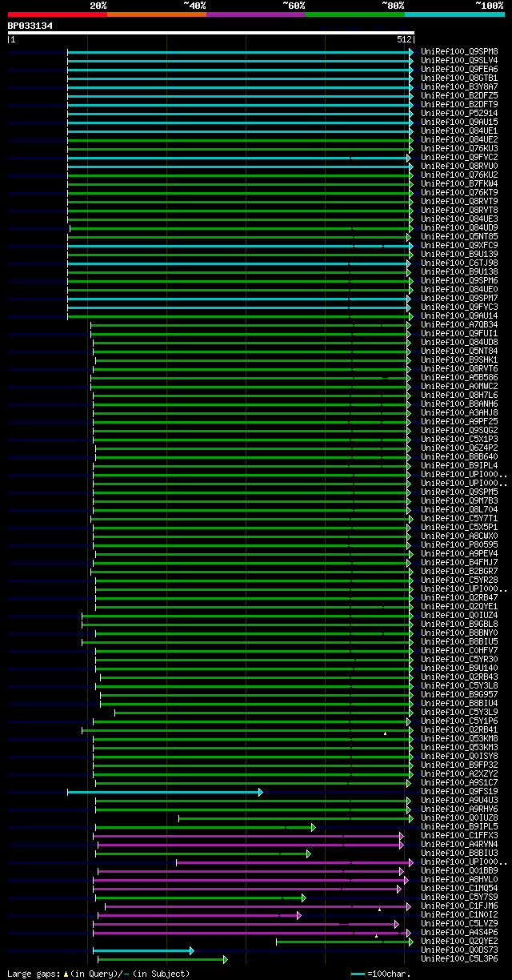
Task: Select the UniRef100_C5X1P3 label
Action: pos(459,439)
